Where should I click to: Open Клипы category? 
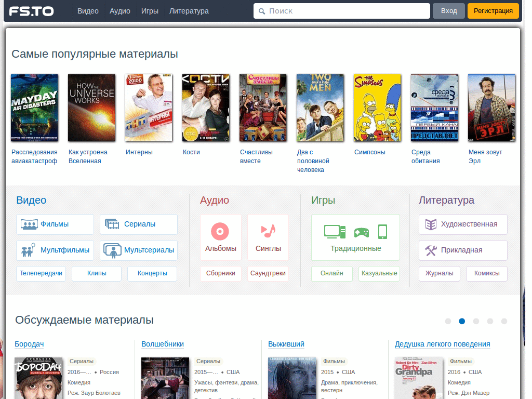point(97,273)
